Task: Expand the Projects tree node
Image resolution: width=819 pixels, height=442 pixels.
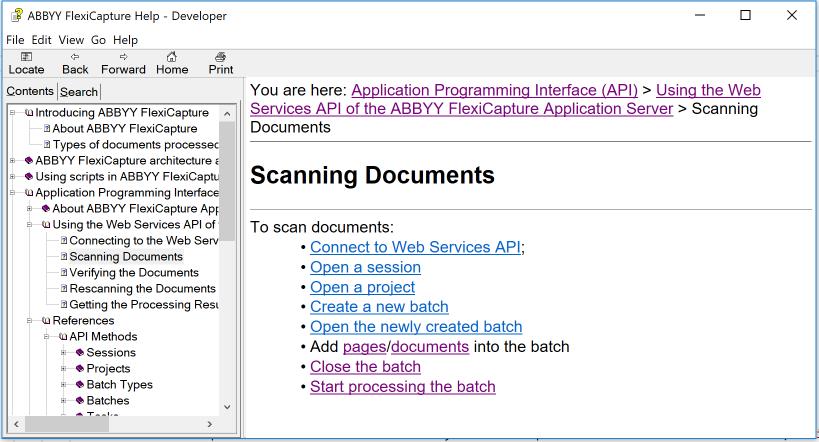Action: click(63, 369)
